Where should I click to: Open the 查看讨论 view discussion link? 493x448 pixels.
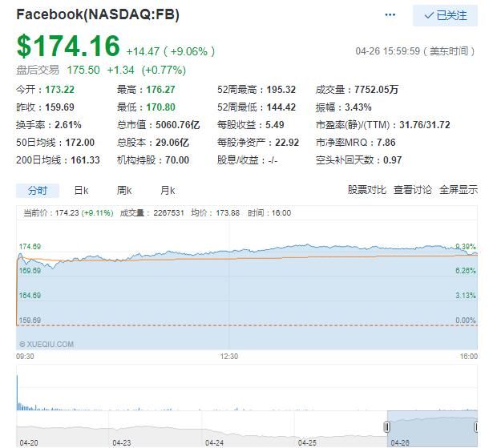pos(413,190)
